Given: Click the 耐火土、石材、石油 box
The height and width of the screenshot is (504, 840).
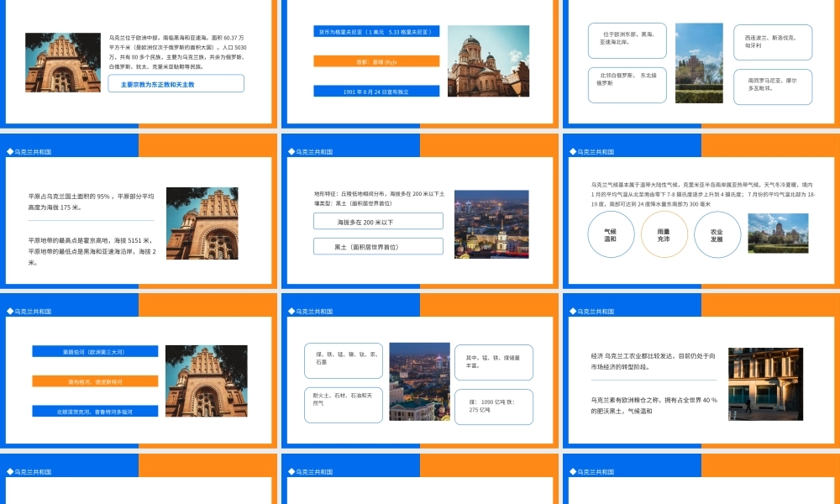Looking at the screenshot, I should point(344,405).
